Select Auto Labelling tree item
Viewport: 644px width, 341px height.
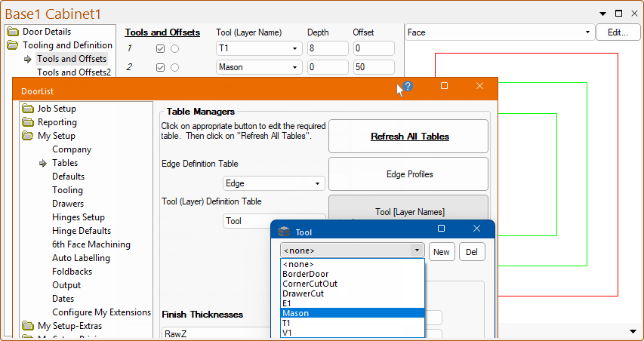pyautogui.click(x=81, y=258)
